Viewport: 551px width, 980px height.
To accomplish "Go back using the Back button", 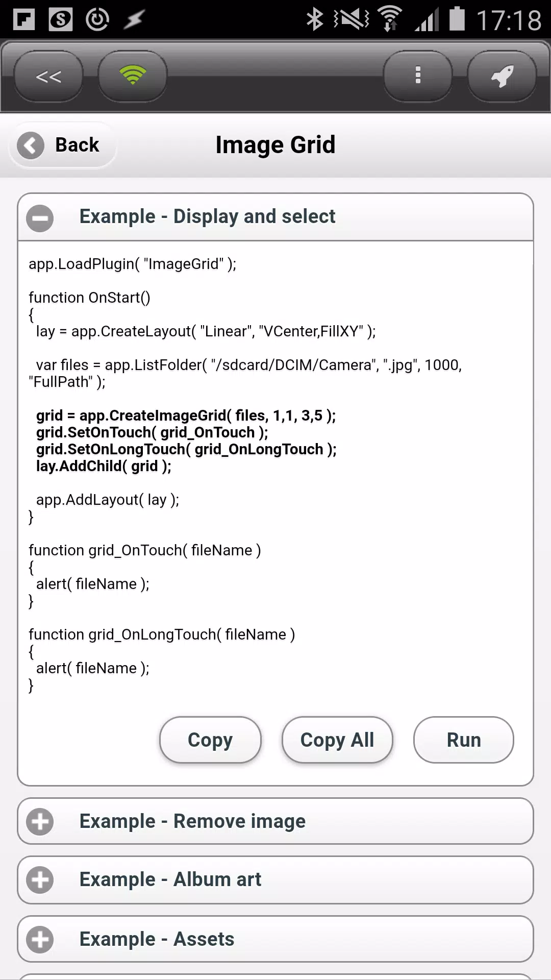I will point(63,145).
